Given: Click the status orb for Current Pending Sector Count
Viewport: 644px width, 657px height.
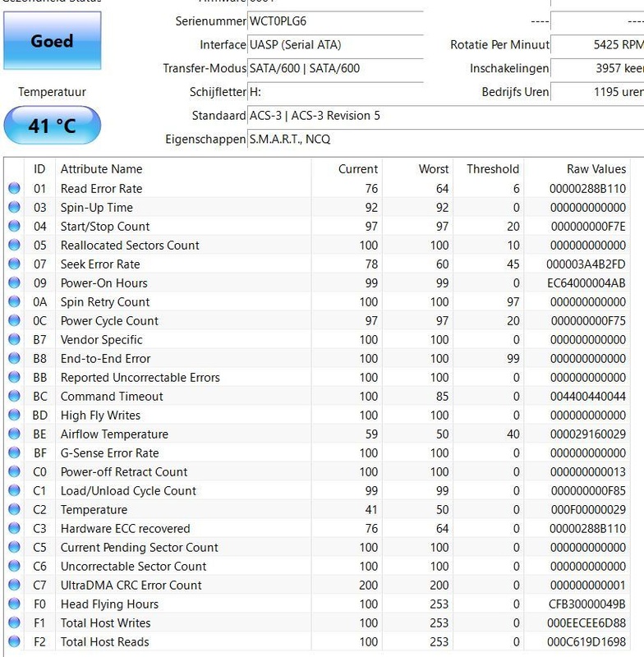Looking at the screenshot, I should click(x=14, y=547).
